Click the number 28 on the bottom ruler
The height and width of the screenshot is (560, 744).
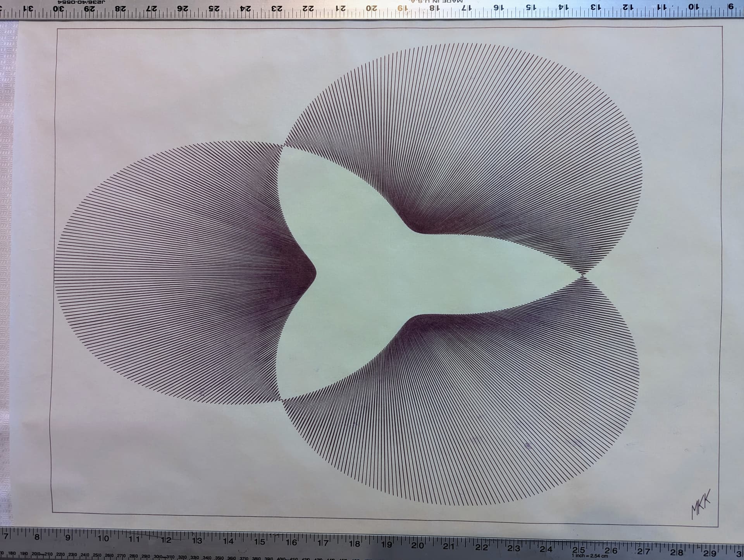[677, 552]
